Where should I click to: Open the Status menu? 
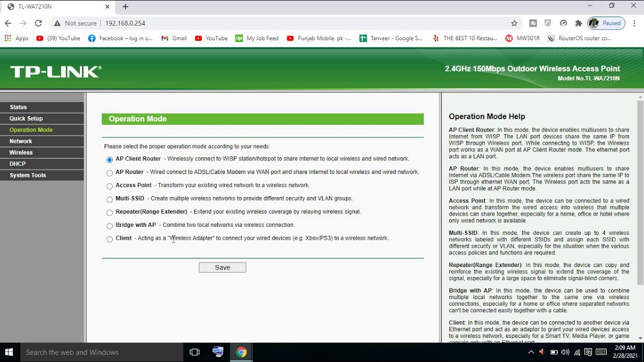click(42, 107)
